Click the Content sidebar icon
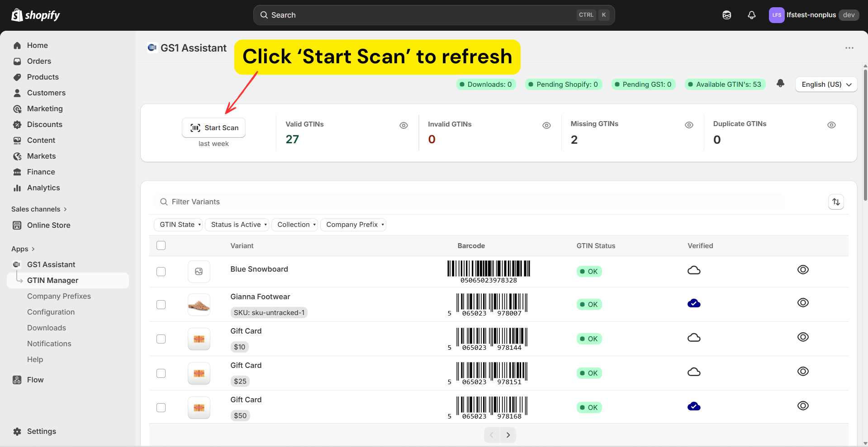This screenshot has height=447, width=868. [17, 140]
